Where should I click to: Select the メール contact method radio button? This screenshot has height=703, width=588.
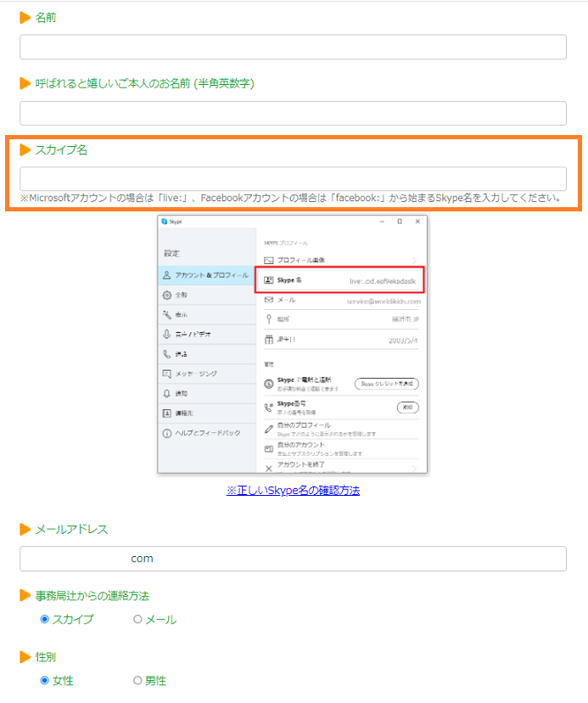click(137, 619)
